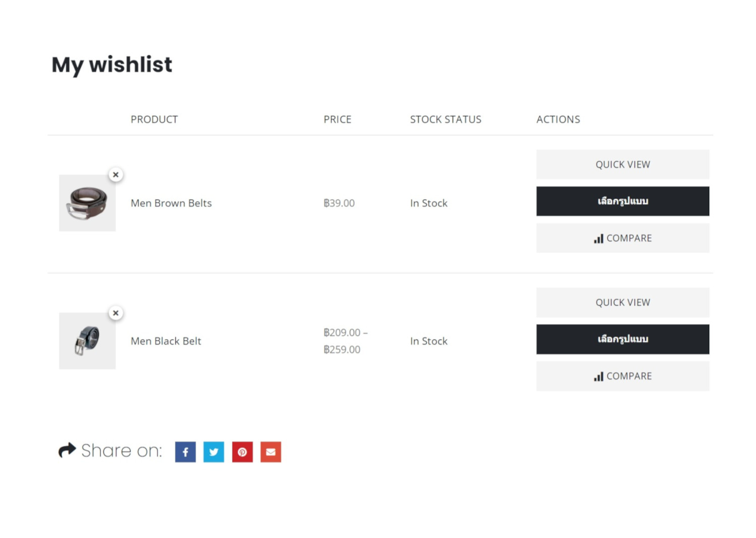Remove Men Brown Belts from wishlist

115,175
